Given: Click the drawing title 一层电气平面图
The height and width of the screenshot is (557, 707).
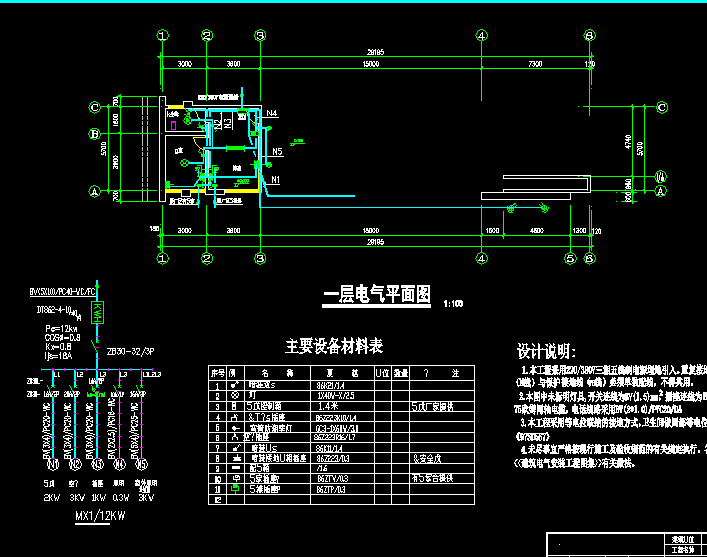Looking at the screenshot, I should [x=376, y=295].
